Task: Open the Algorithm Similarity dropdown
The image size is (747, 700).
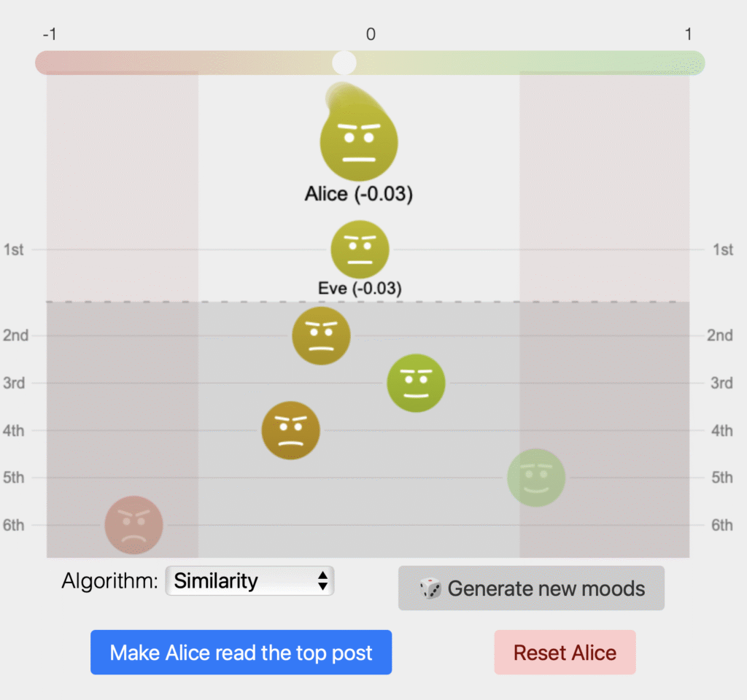Action: tap(249, 581)
